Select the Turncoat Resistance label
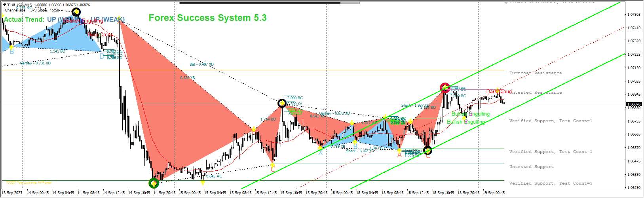Viewport: 644px width, 198px height. [x=535, y=73]
